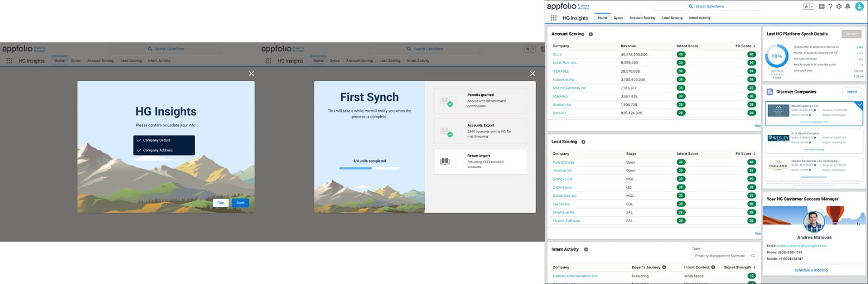Click the info icon next to Lead Scoring heading
This screenshot has height=284, width=868.
click(x=583, y=142)
